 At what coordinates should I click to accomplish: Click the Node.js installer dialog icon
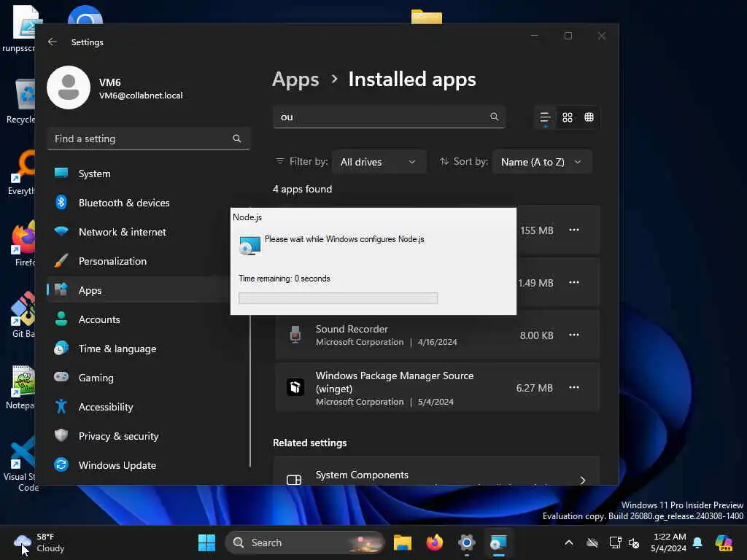click(249, 245)
